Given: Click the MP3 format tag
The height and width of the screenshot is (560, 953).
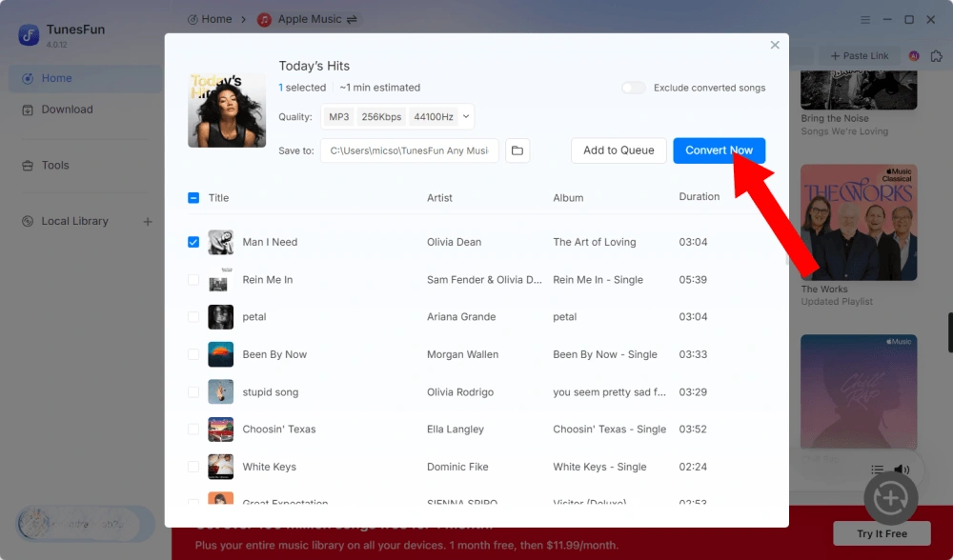Looking at the screenshot, I should point(338,116).
